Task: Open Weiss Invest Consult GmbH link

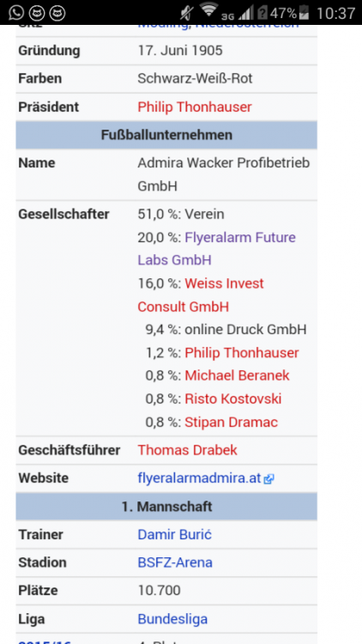Action: [x=201, y=295]
